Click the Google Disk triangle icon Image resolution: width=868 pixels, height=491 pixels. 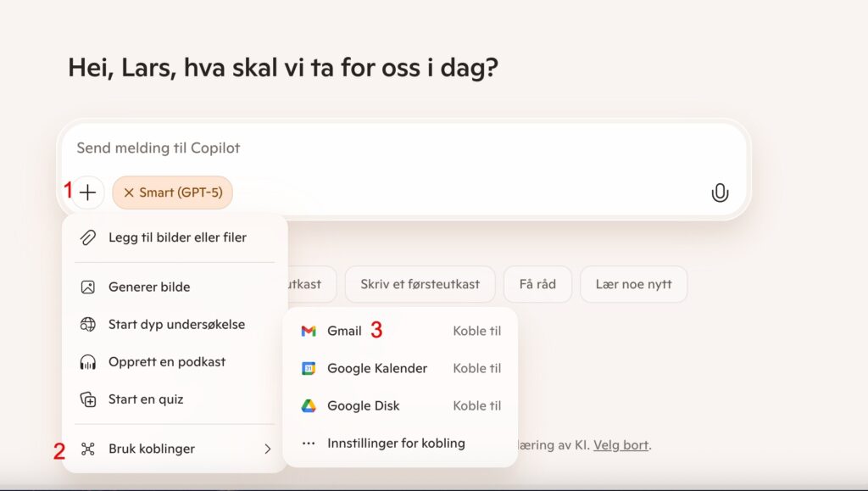point(309,405)
